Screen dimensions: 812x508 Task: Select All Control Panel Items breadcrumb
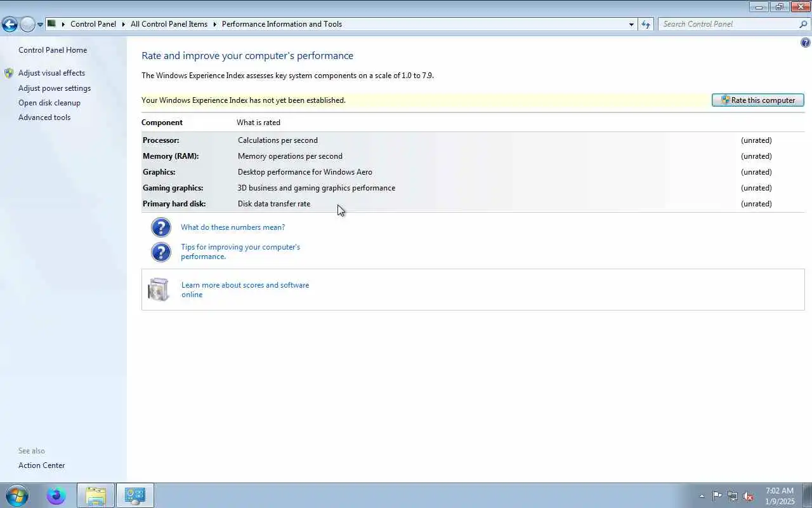(x=169, y=24)
